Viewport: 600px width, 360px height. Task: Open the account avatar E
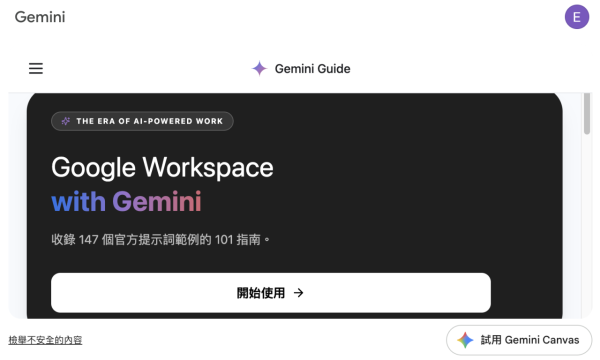coord(577,17)
